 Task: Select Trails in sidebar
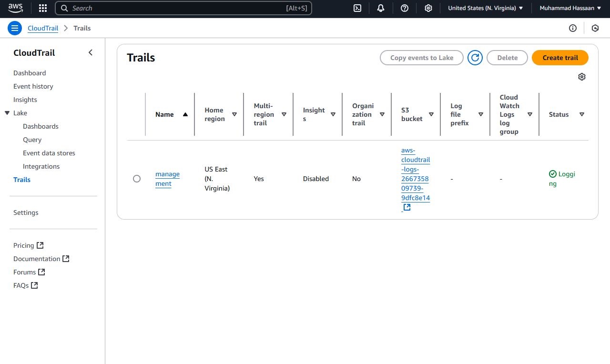(x=22, y=180)
